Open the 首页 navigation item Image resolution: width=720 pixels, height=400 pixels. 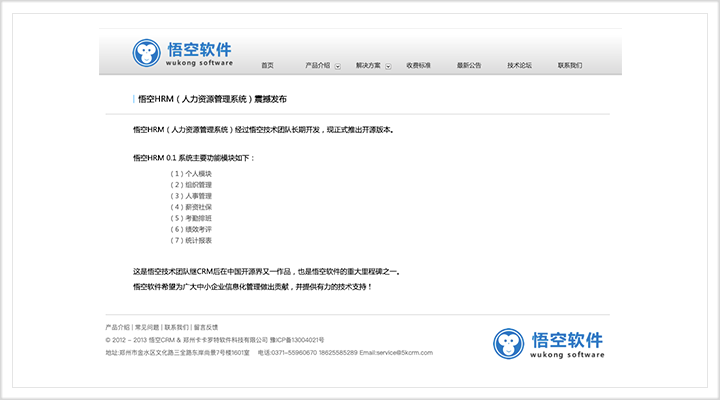click(267, 66)
